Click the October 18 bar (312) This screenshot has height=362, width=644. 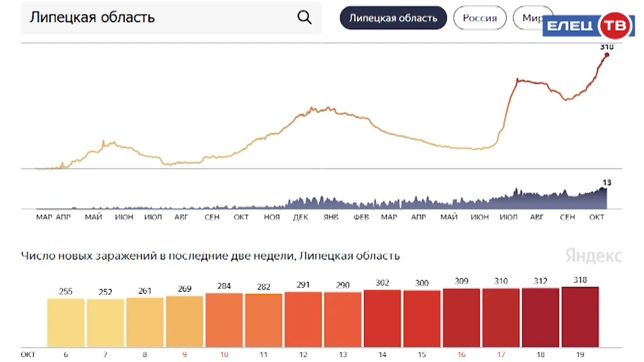click(540, 317)
